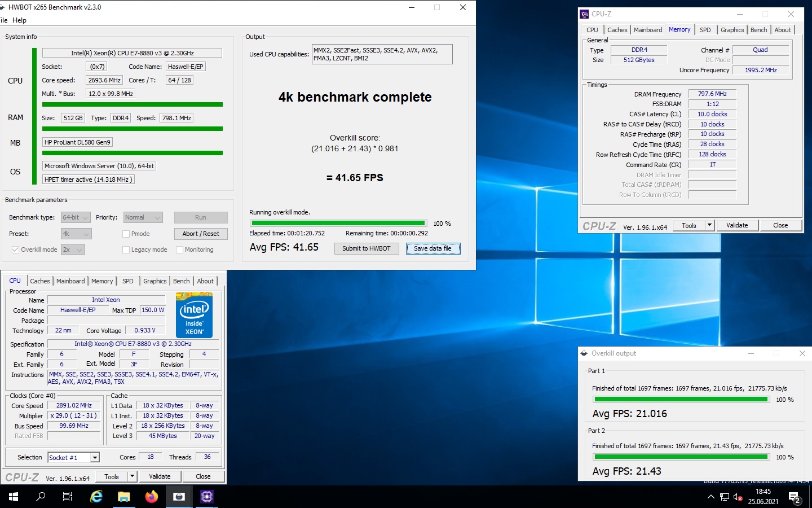
Task: Click the Abort / Reset button
Action: click(201, 234)
